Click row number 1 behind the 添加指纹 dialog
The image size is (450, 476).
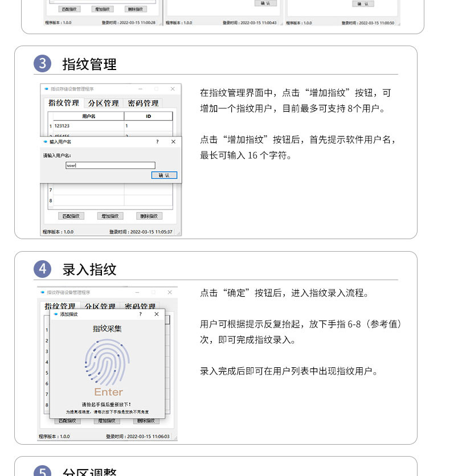(47, 330)
